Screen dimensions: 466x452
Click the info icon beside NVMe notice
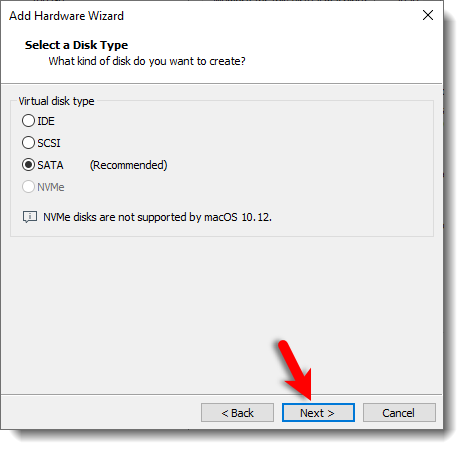(x=30, y=217)
